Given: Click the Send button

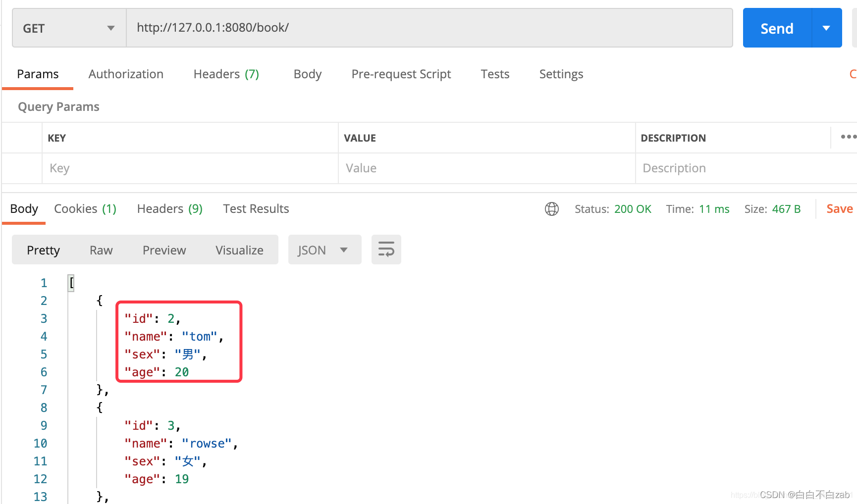Looking at the screenshot, I should (778, 28).
